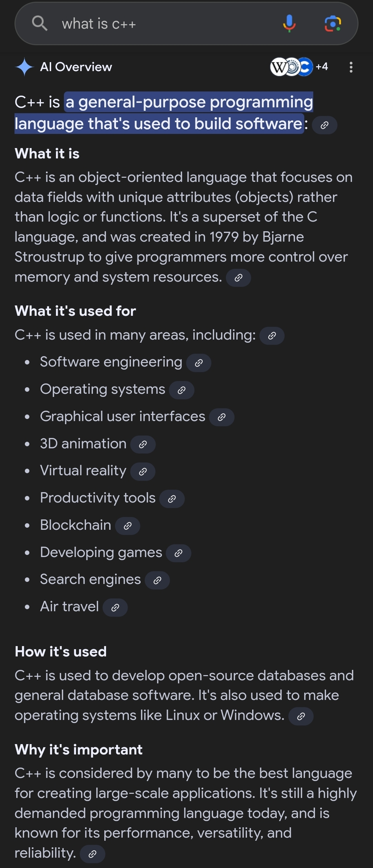Open the AI Overview three-dot menu

(351, 67)
